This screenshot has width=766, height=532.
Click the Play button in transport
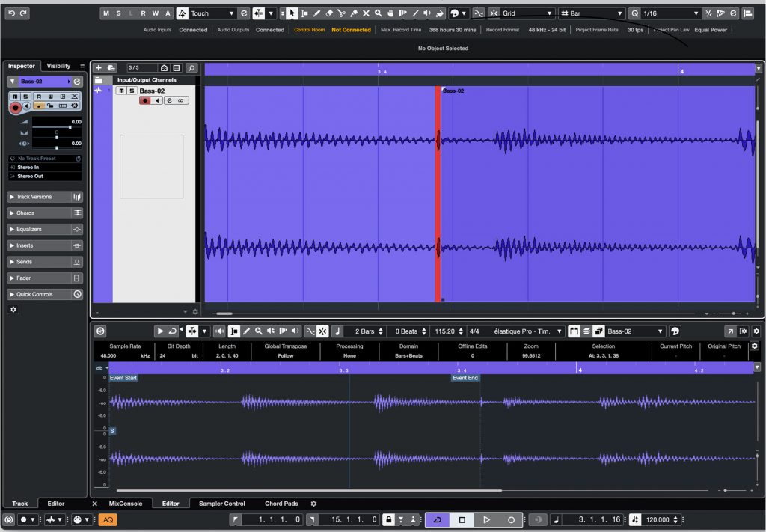pyautogui.click(x=486, y=520)
